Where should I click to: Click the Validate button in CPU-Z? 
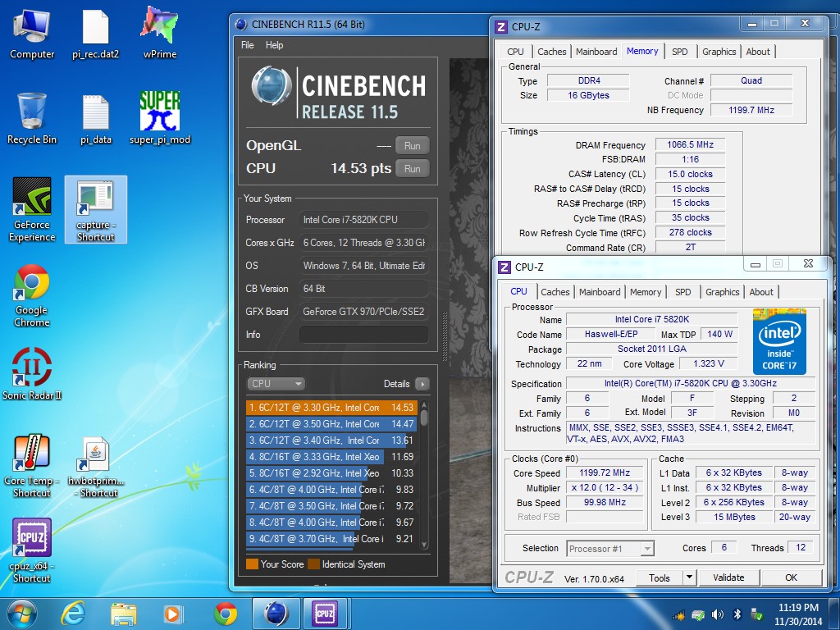[728, 577]
